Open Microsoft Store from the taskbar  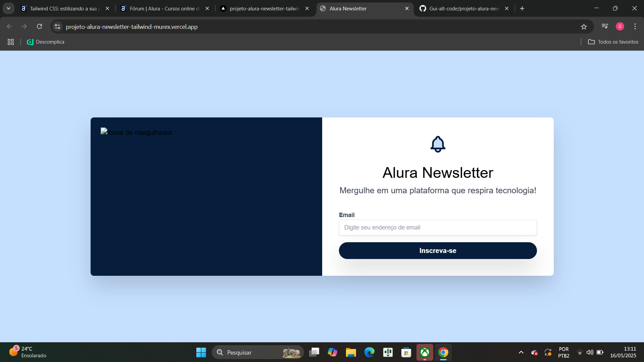[406, 352]
